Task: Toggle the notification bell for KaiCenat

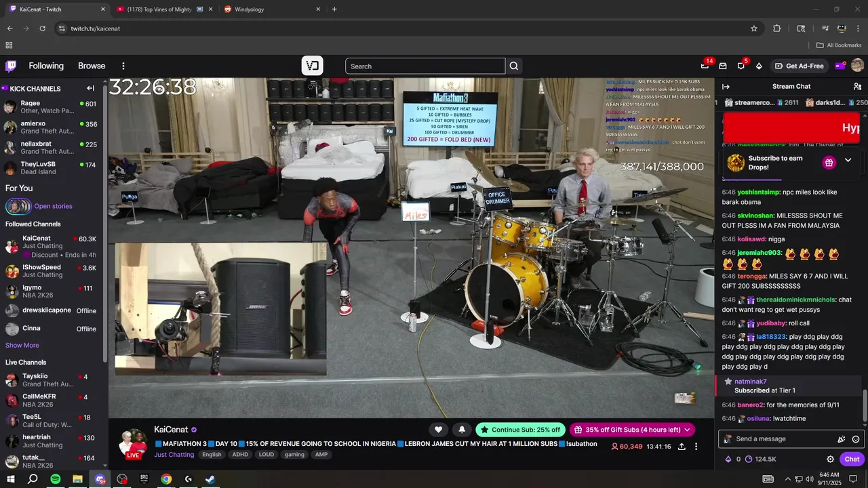Action: click(x=462, y=429)
